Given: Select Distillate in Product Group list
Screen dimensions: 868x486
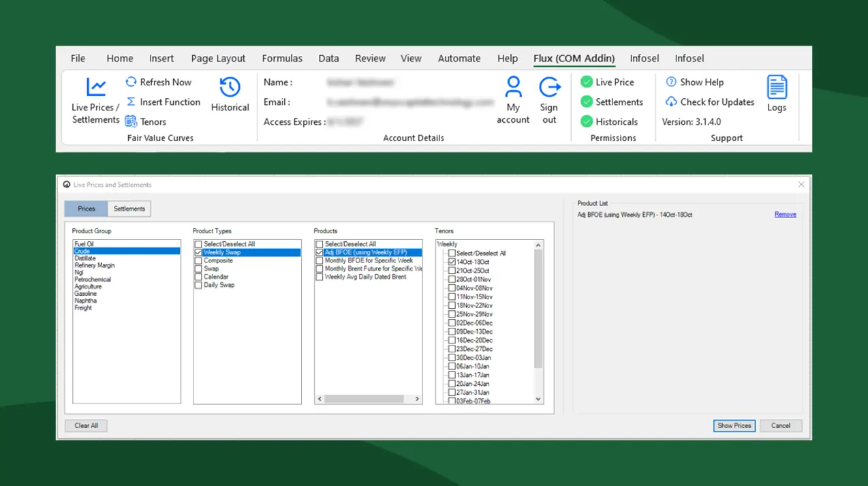Looking at the screenshot, I should [x=85, y=258].
